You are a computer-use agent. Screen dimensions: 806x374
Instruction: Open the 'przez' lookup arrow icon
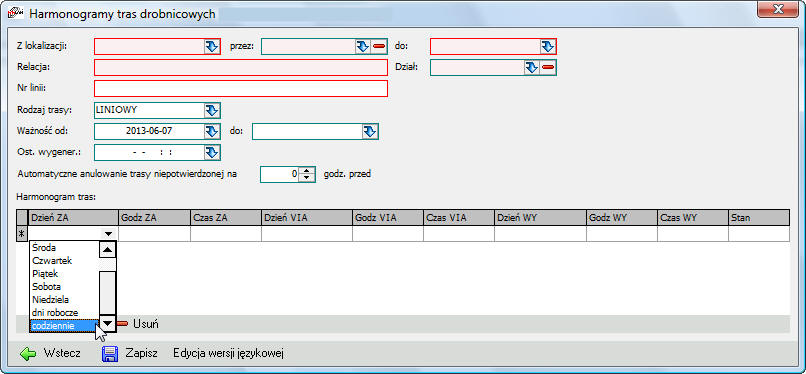(362, 47)
